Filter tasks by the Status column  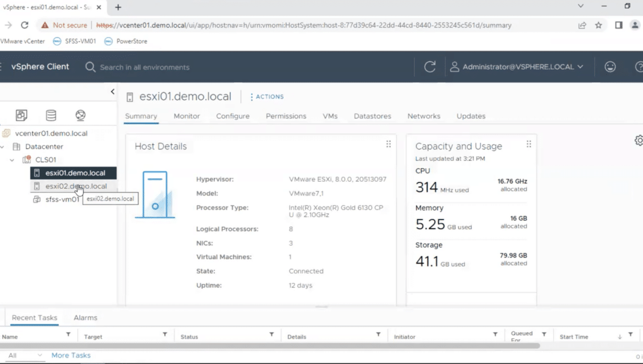pyautogui.click(x=271, y=334)
